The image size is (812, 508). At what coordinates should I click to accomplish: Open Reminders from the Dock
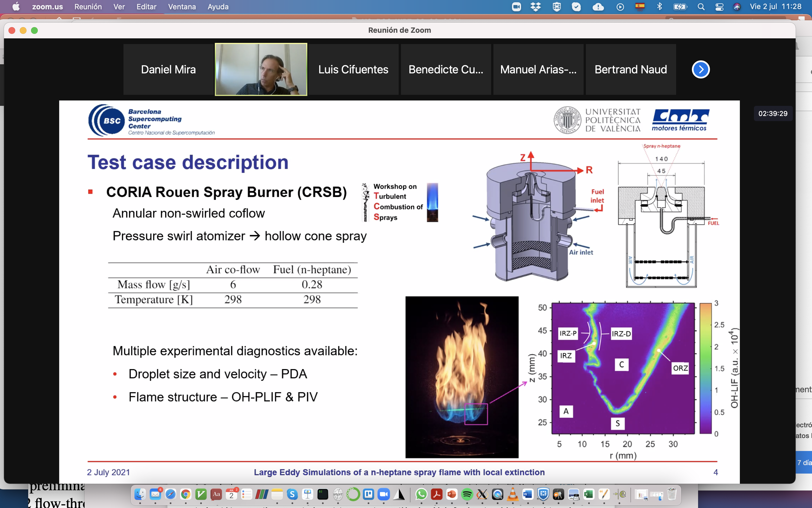pos(247,494)
